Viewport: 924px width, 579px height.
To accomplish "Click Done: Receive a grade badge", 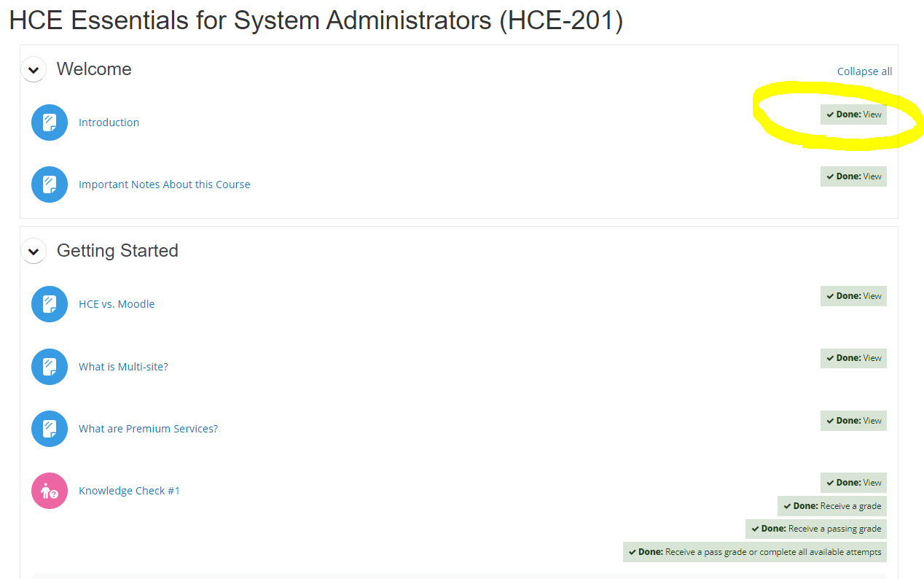I will [x=831, y=506].
